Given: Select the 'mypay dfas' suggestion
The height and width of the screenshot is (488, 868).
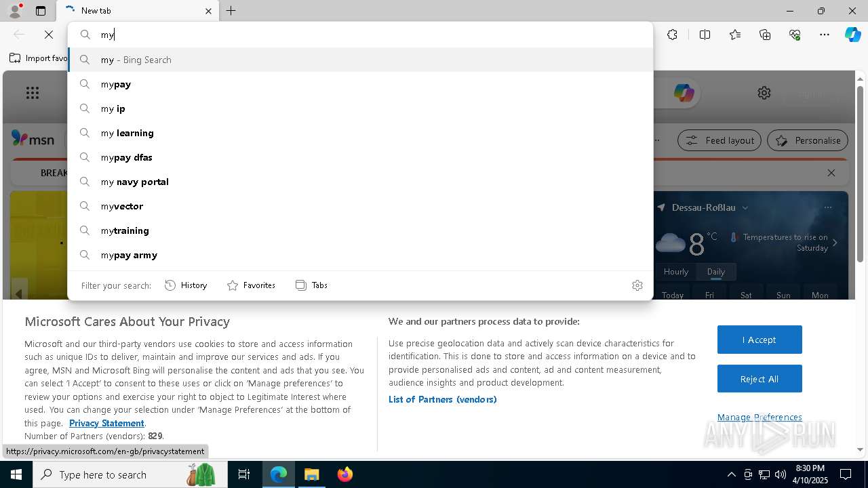Looking at the screenshot, I should (x=360, y=157).
